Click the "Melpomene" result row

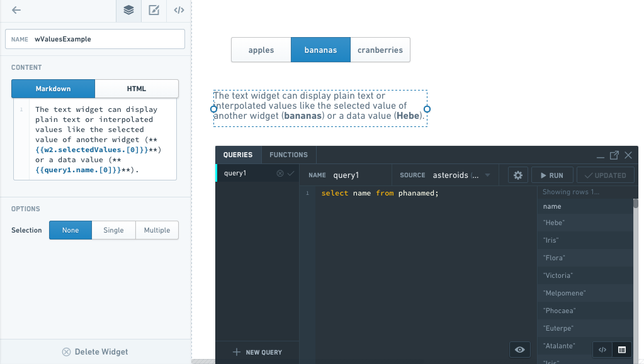(x=585, y=294)
